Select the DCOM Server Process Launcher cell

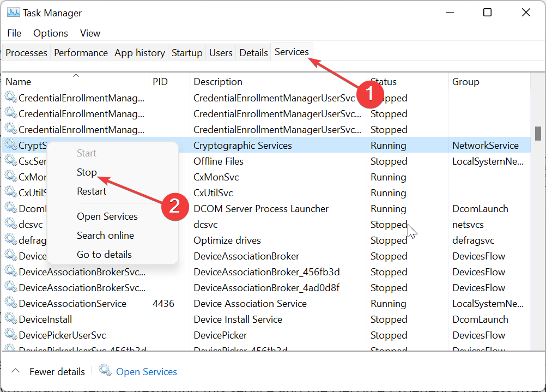pos(261,209)
